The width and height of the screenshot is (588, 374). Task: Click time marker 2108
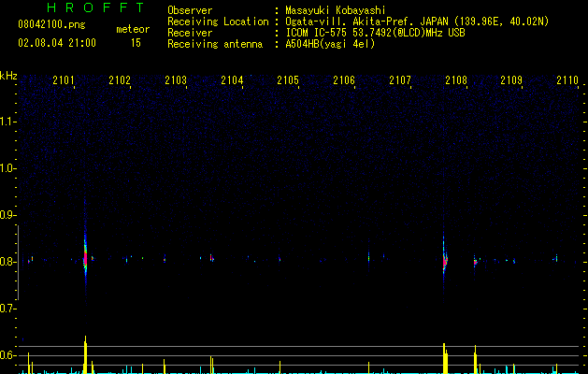[456, 80]
